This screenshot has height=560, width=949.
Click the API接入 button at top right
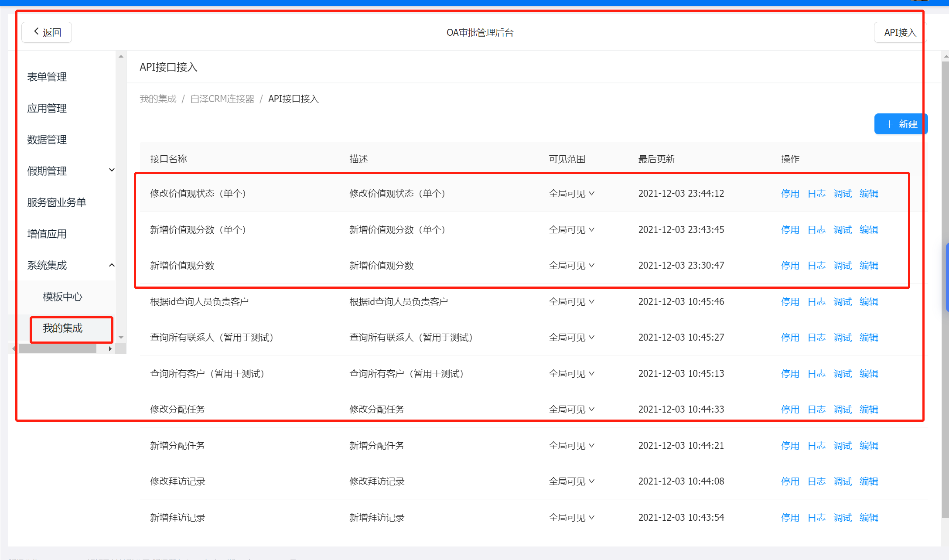click(x=900, y=33)
